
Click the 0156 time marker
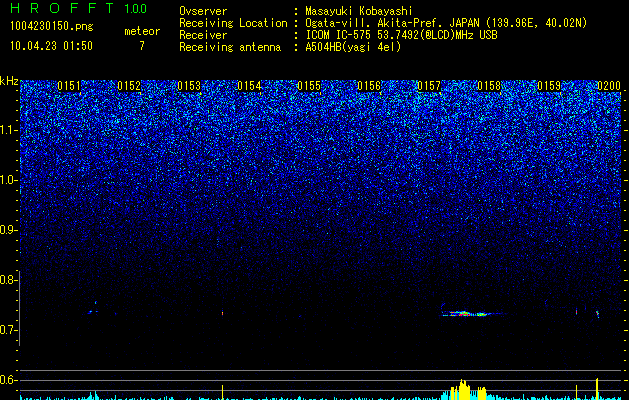click(x=369, y=86)
